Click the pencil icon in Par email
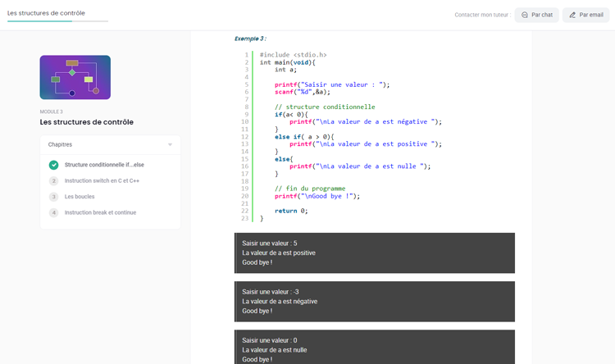 572,15
